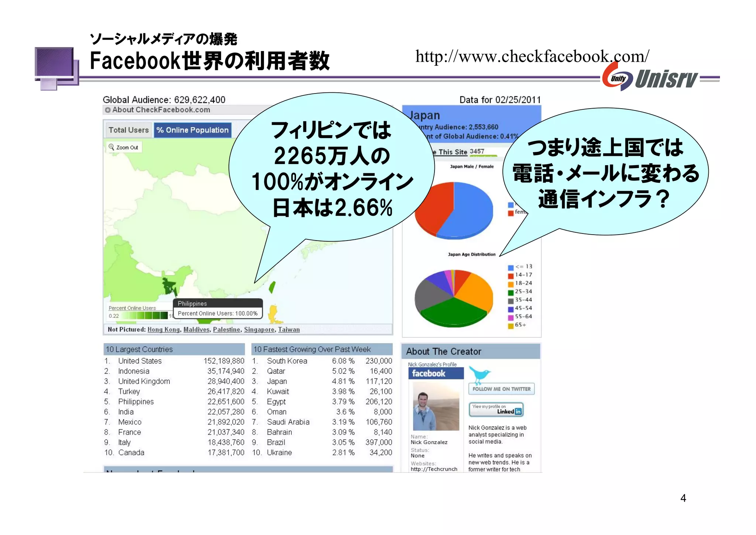The image size is (756, 535).
Task: Click the LinkedIn 'in' logo badge
Action: [x=518, y=412]
